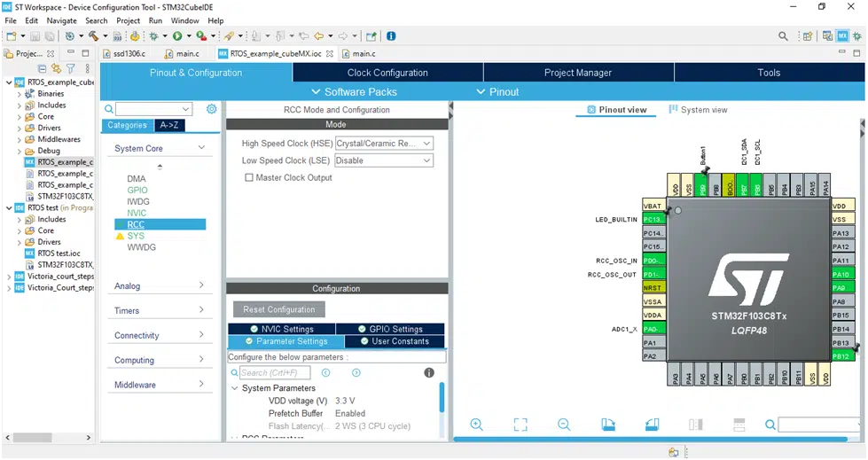Viewport: 868px width, 460px height.
Task: Rotate the chip counter-clockwise
Action: (x=652, y=425)
